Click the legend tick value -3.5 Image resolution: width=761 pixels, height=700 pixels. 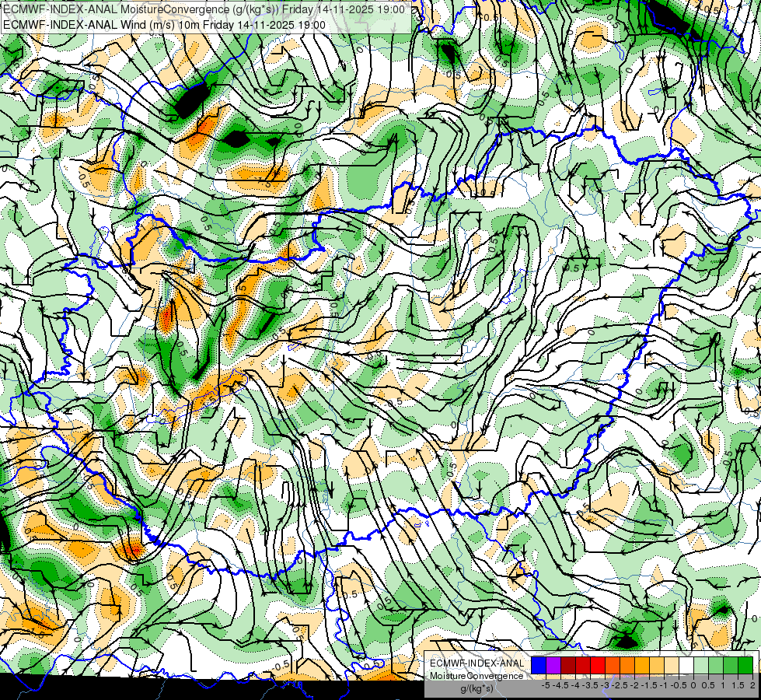590,685
